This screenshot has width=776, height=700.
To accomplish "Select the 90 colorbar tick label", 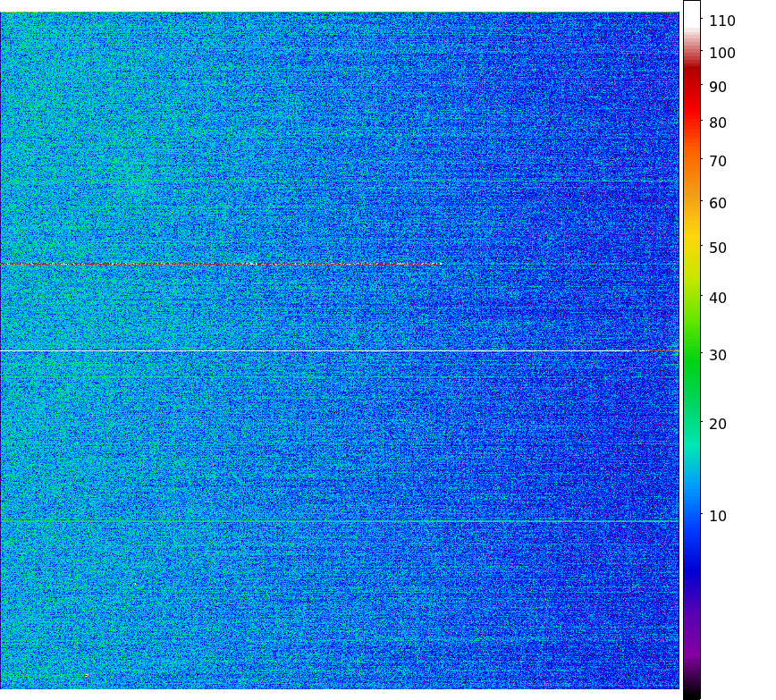I will tap(718, 88).
